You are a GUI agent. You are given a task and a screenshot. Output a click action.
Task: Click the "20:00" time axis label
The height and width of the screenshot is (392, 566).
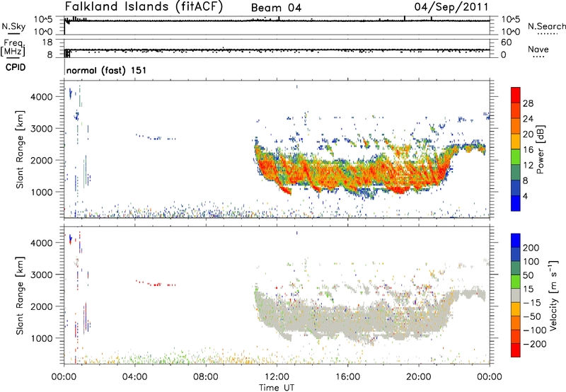pyautogui.click(x=418, y=377)
